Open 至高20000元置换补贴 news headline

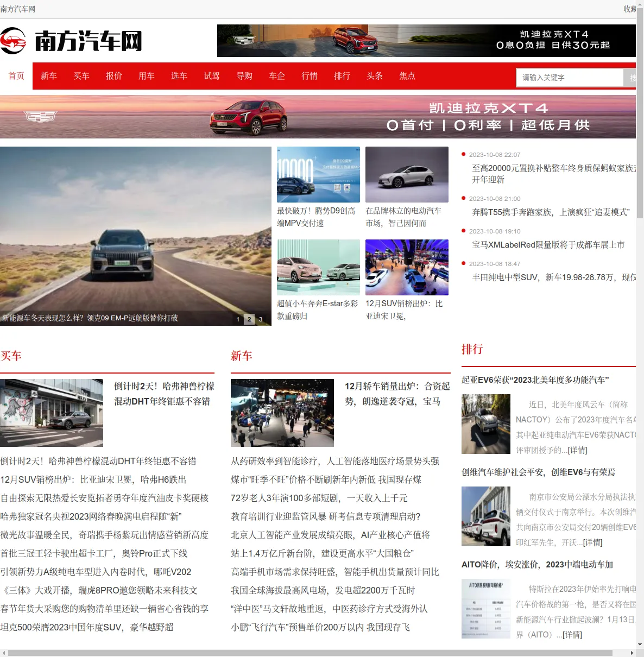coord(554,174)
